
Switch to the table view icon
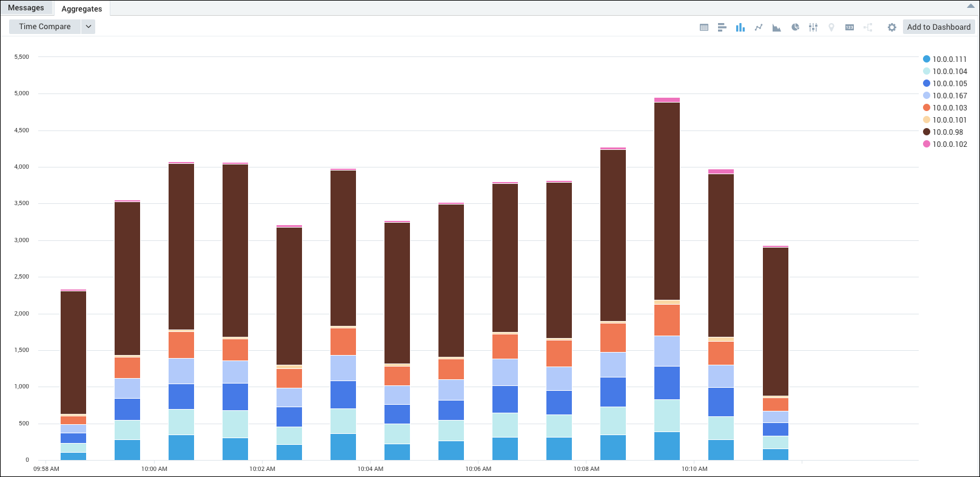tap(703, 27)
